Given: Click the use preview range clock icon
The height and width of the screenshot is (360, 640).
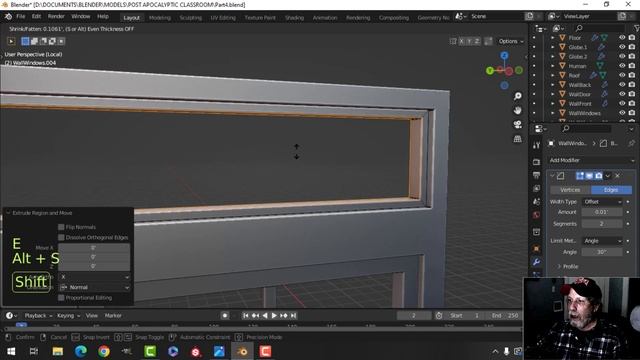Looking at the screenshot, I should (439, 316).
